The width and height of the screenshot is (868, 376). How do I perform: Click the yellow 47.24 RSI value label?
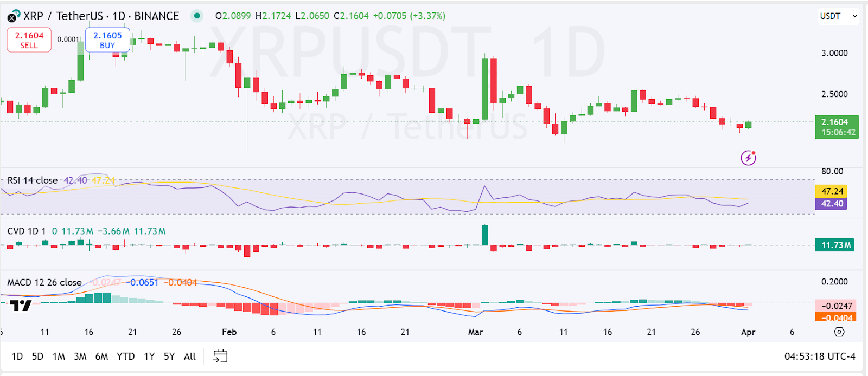(x=832, y=191)
